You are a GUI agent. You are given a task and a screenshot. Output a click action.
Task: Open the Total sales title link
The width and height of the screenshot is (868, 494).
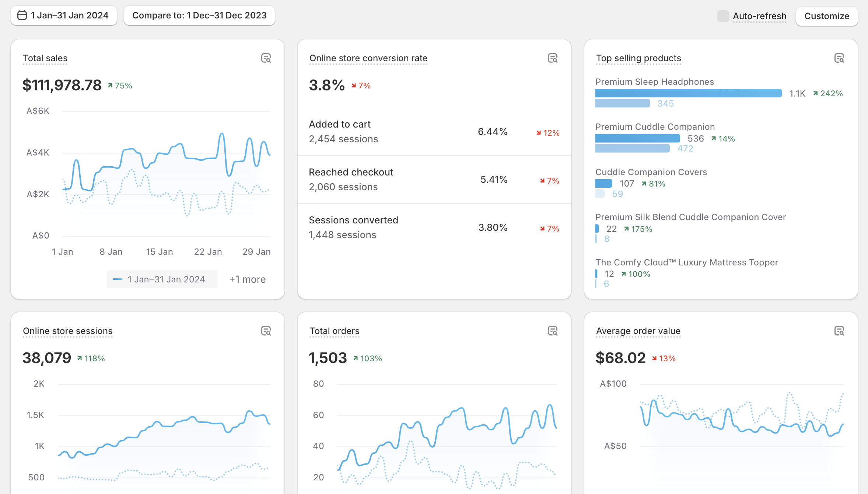(x=45, y=58)
